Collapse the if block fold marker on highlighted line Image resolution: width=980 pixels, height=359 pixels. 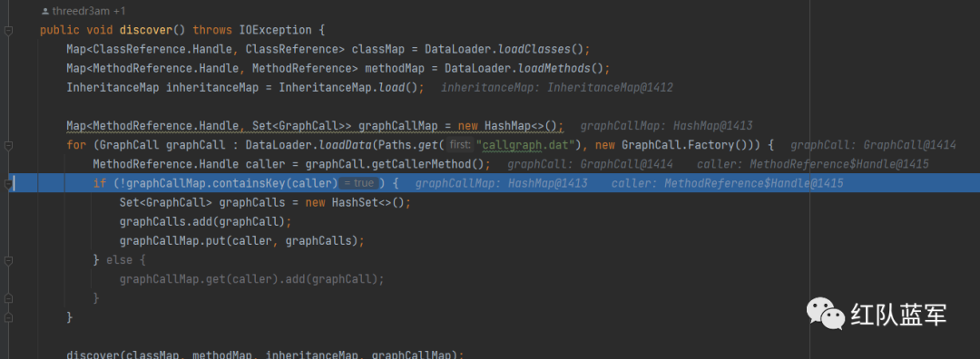(8, 183)
